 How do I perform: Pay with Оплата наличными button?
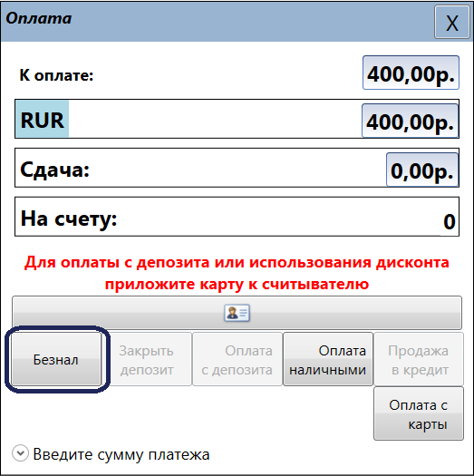(328, 359)
